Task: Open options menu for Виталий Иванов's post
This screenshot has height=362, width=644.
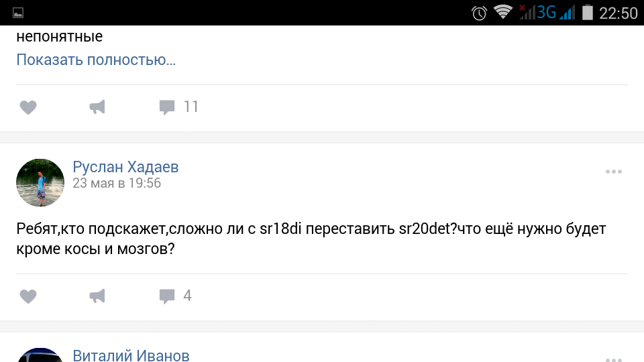Action: point(614,359)
